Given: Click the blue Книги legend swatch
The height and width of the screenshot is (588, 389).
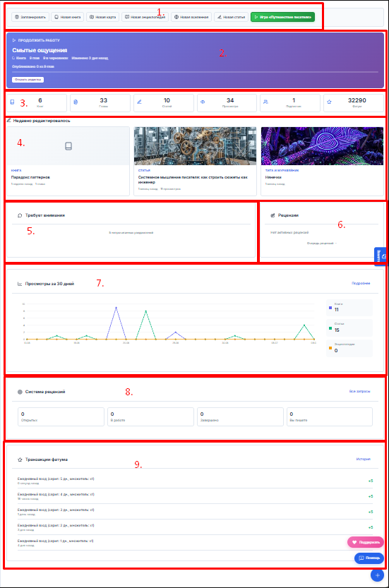Looking at the screenshot, I should tap(330, 308).
